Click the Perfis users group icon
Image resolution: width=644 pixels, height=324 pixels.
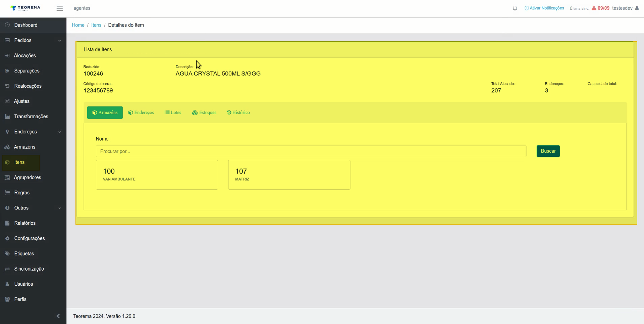click(x=7, y=299)
